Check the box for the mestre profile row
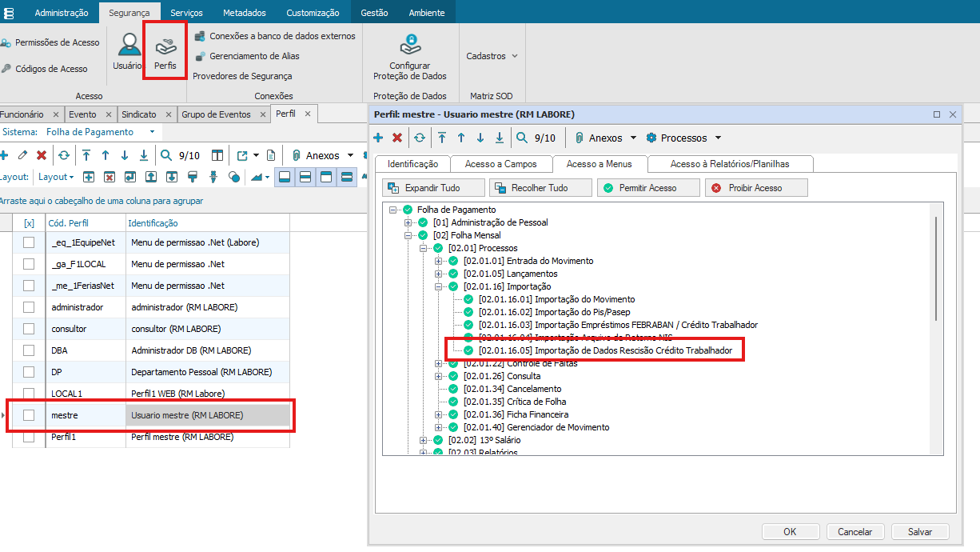This screenshot has height=552, width=980. point(29,415)
